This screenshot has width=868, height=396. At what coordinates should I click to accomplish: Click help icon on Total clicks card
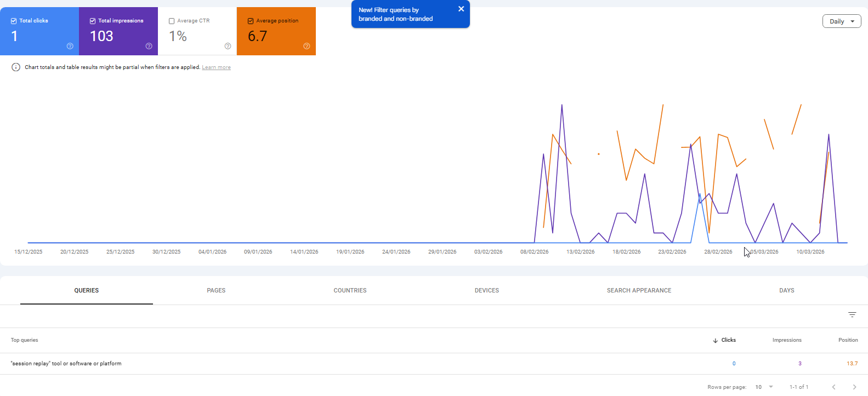[70, 46]
